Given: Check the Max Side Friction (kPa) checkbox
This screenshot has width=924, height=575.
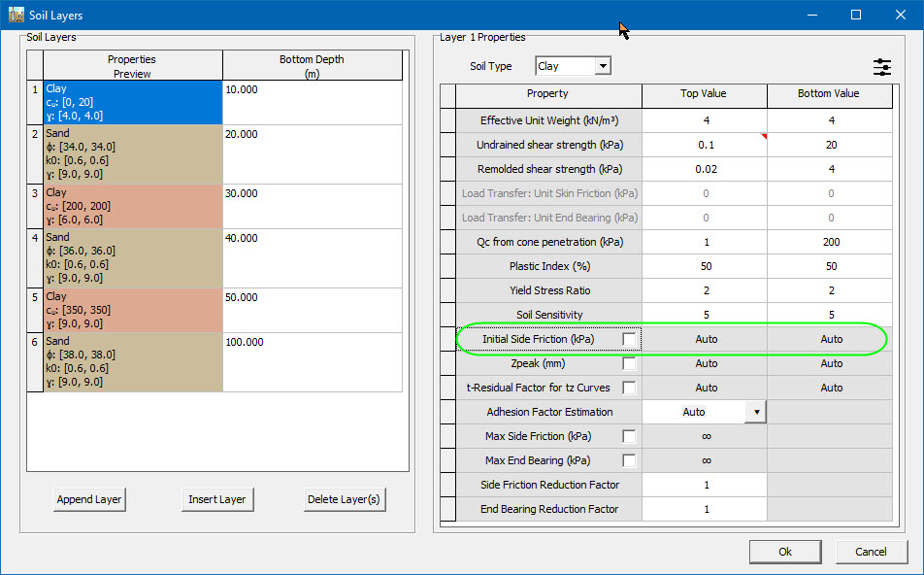Looking at the screenshot, I should click(629, 436).
